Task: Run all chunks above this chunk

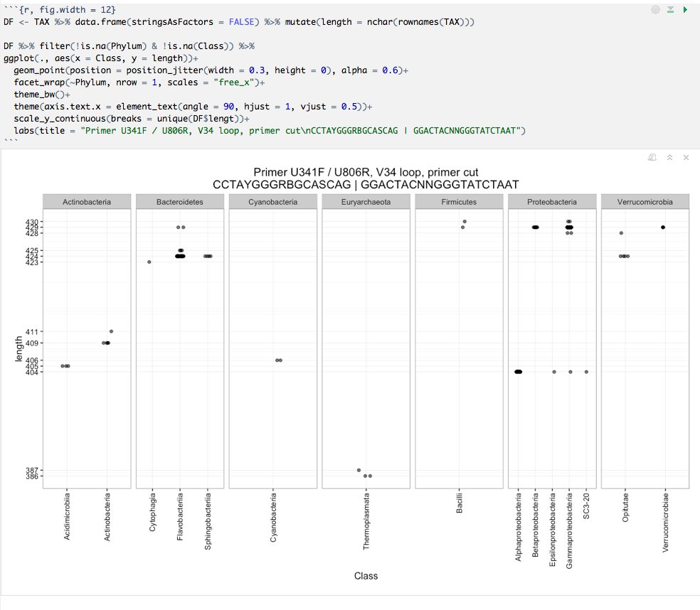Action: coord(671,9)
